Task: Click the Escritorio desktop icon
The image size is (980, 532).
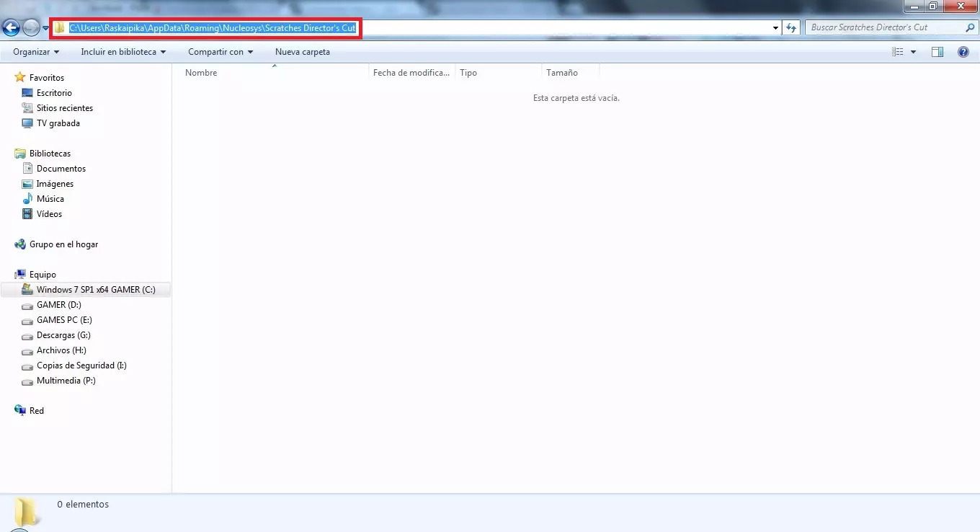Action: 27,93
